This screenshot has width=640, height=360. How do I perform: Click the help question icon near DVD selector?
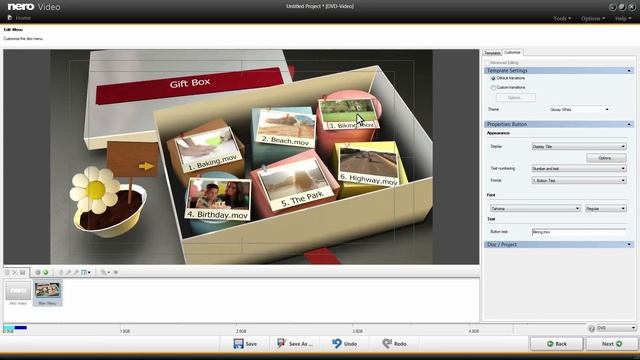pos(591,328)
